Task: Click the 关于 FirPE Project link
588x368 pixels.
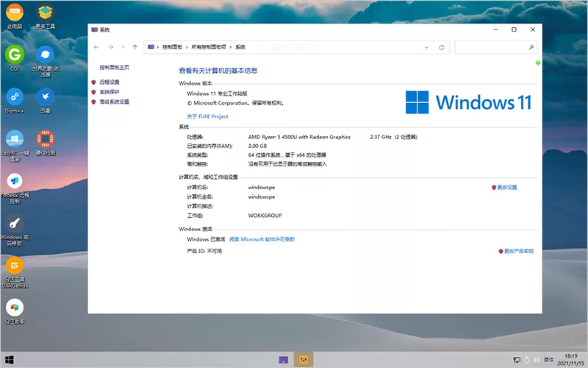Action: [207, 116]
